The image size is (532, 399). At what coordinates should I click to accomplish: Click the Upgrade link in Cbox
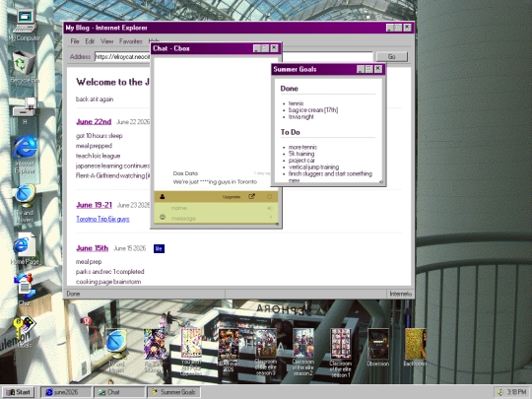(x=232, y=197)
